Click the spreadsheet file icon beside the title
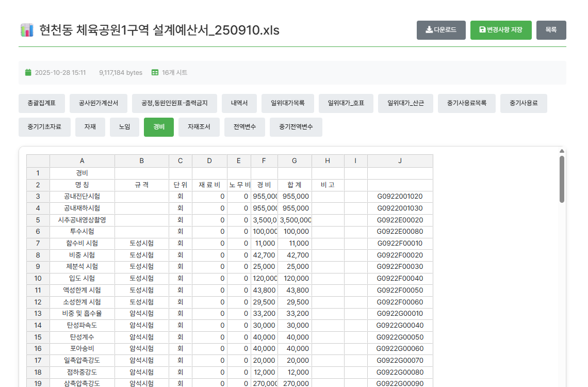The image size is (588, 387). [x=26, y=30]
